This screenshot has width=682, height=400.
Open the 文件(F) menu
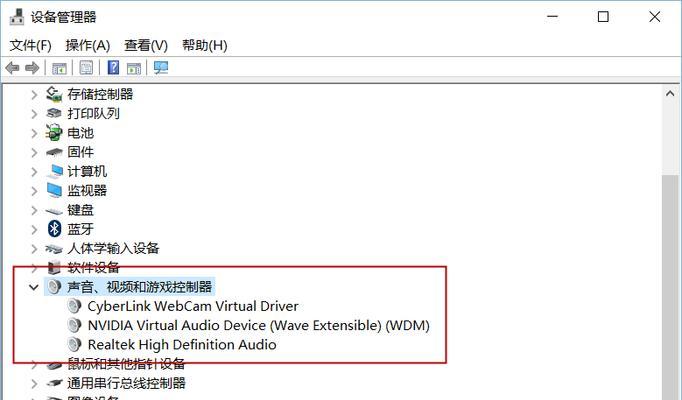tap(30, 45)
